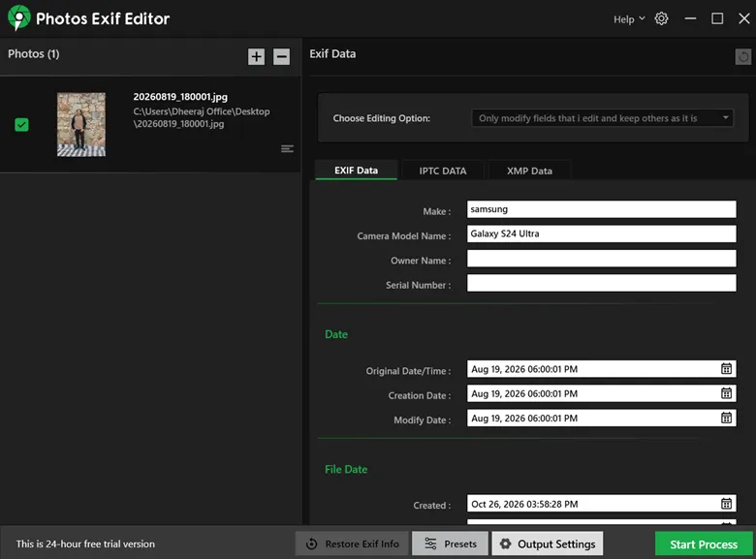Open Output Settings
Screen dimensions: 756x559
548,543
